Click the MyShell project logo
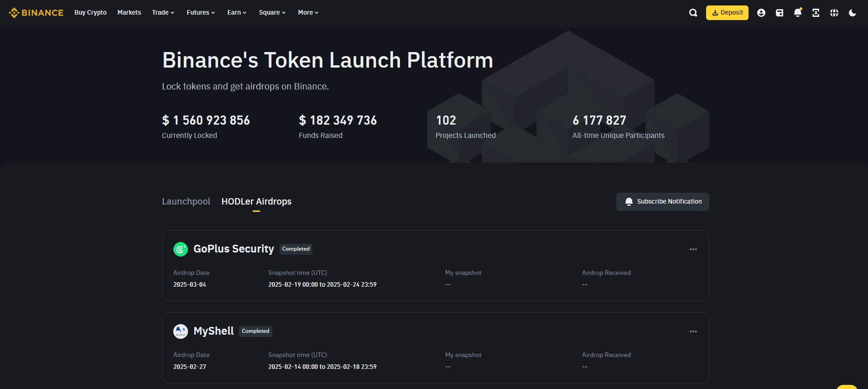Screen dimensions: 868x389 pyautogui.click(x=181, y=331)
